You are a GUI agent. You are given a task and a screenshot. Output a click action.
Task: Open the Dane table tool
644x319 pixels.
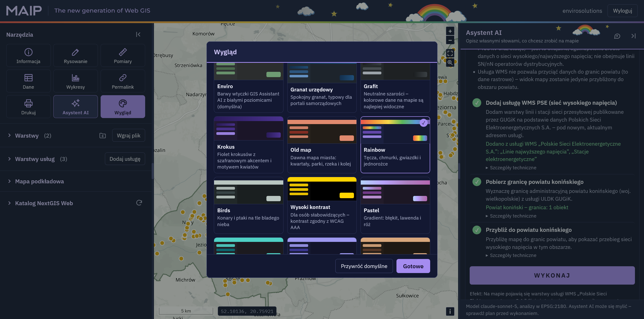(x=28, y=81)
